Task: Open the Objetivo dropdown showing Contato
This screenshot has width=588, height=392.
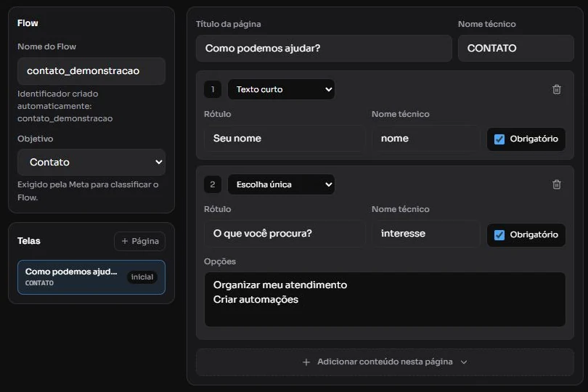Action: pyautogui.click(x=91, y=162)
